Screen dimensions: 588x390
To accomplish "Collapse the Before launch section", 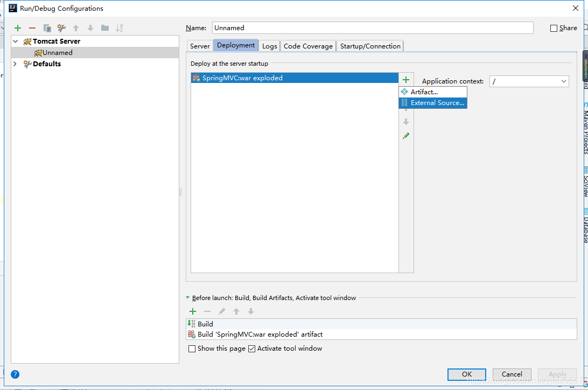I will coord(187,298).
